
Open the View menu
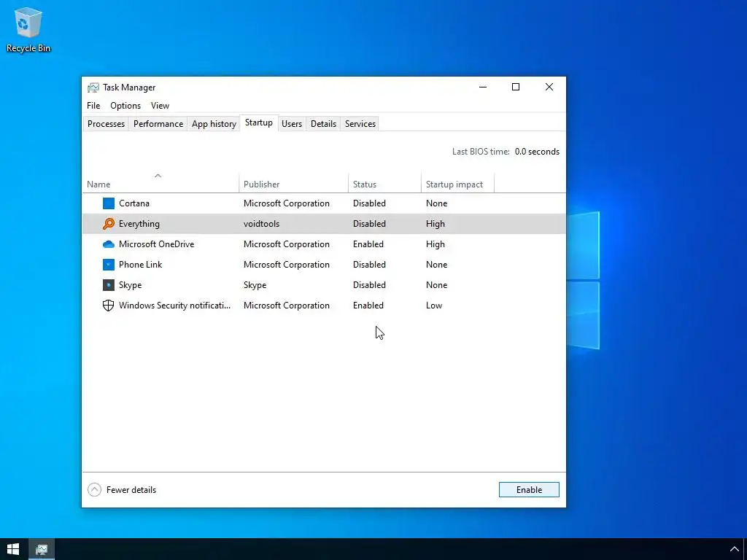point(160,106)
